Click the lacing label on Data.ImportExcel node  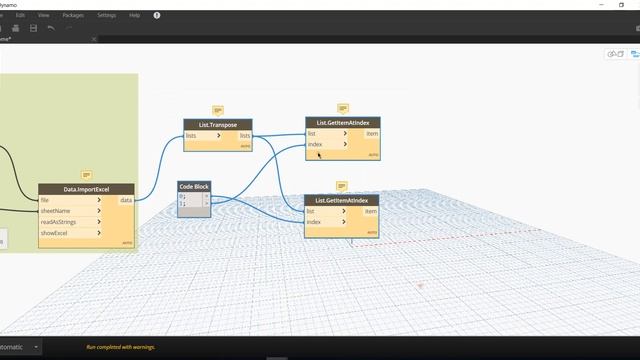127,243
